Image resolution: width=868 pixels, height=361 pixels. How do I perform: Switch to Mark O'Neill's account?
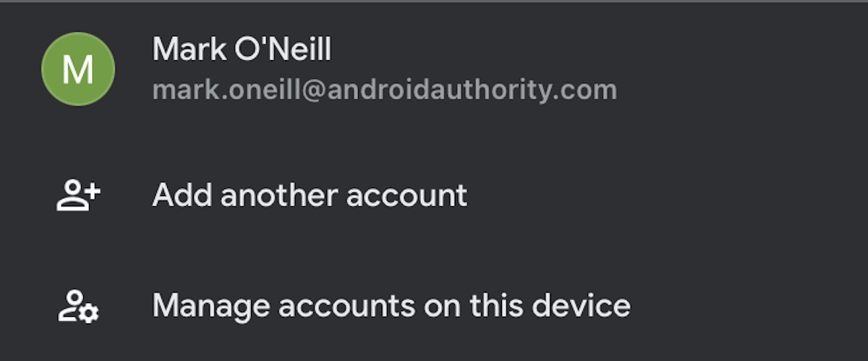click(x=242, y=49)
